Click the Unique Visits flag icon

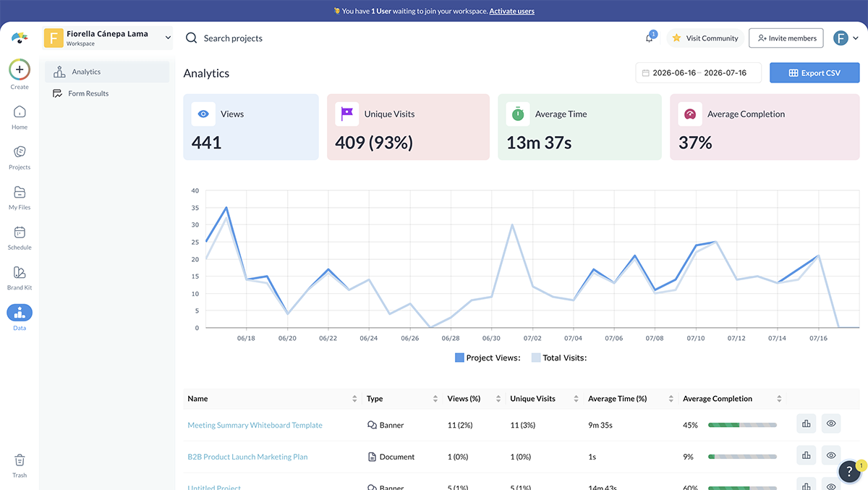tap(346, 114)
